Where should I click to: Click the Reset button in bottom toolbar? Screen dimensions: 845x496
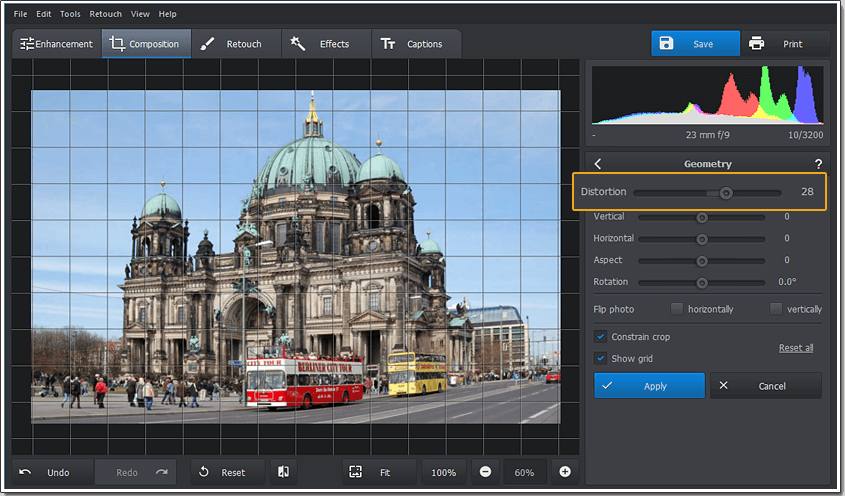pyautogui.click(x=227, y=472)
